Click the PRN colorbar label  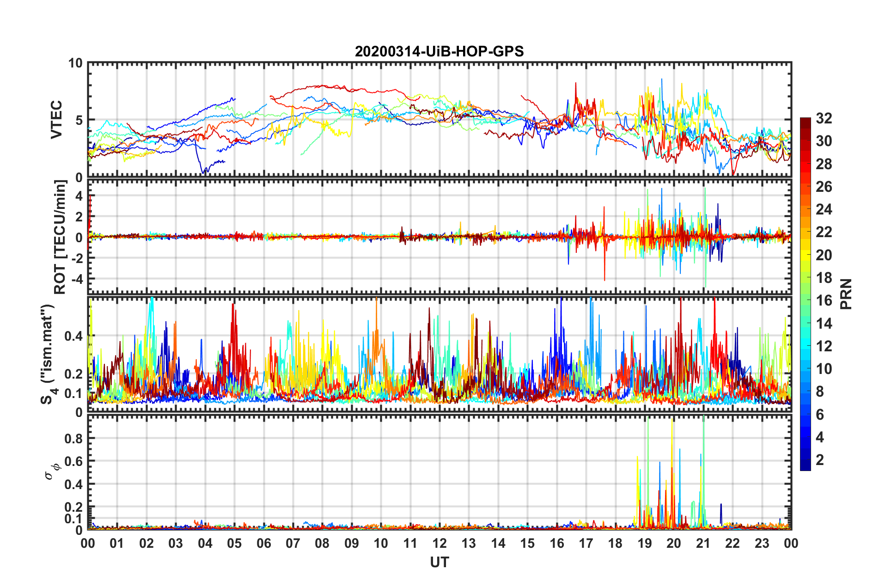click(x=846, y=294)
